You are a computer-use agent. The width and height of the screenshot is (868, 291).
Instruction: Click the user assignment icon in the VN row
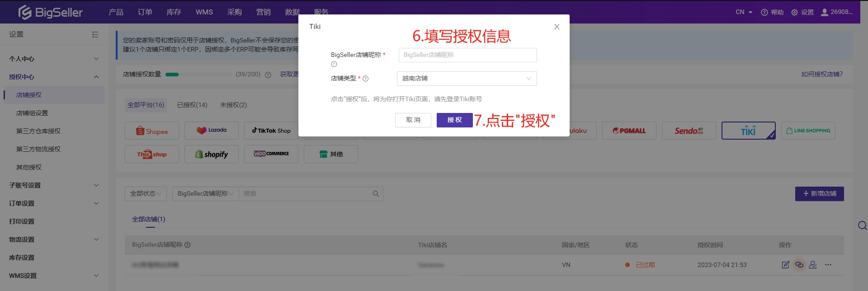pyautogui.click(x=813, y=265)
